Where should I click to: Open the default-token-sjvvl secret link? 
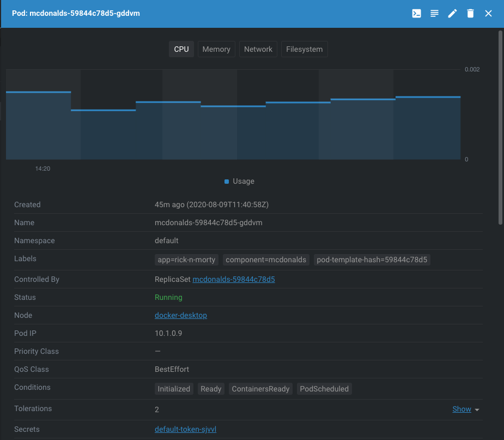tap(185, 429)
